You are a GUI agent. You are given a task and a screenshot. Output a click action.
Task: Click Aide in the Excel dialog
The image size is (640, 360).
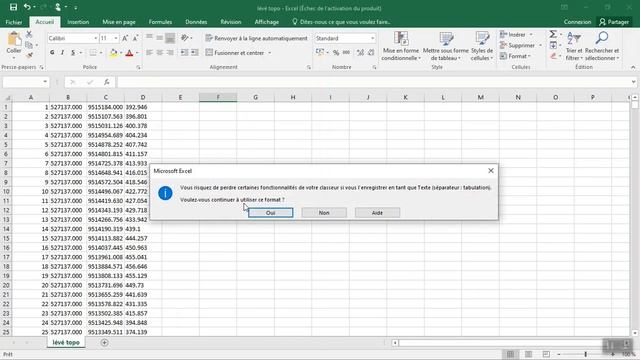coord(377,213)
